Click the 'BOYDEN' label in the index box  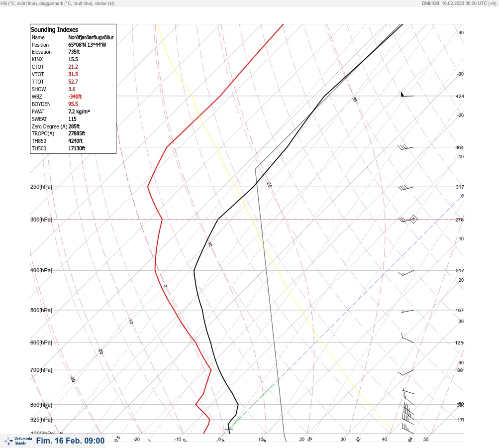tap(41, 104)
